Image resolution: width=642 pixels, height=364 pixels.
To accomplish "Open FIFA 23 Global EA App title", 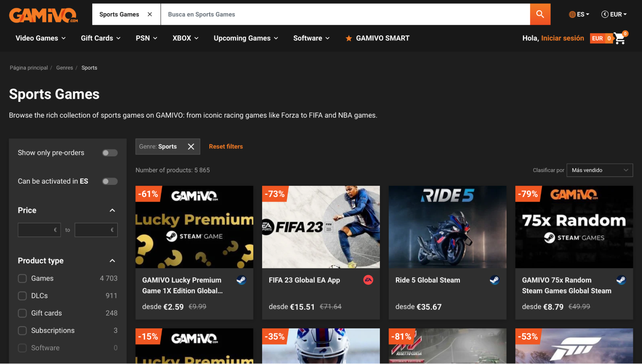I will tap(304, 280).
